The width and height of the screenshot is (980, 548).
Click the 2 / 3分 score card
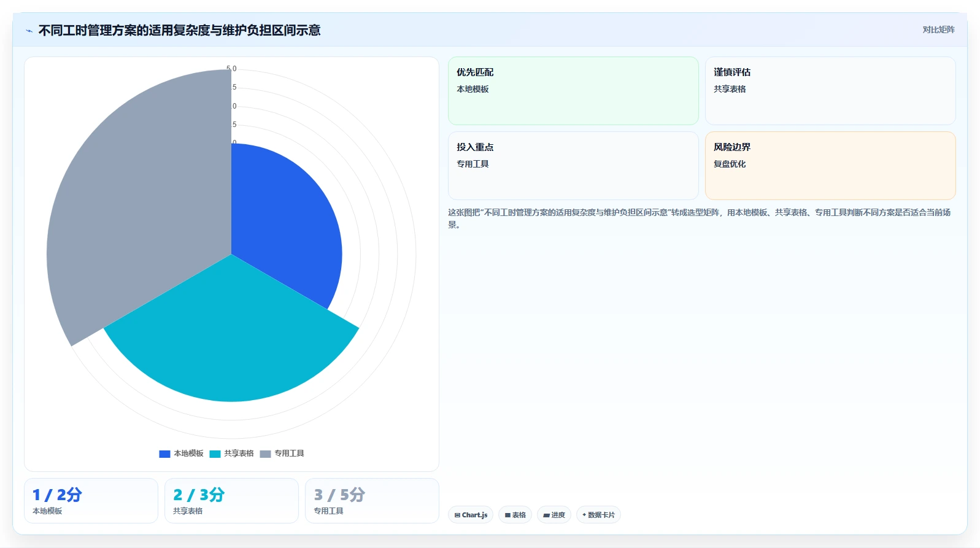point(231,501)
